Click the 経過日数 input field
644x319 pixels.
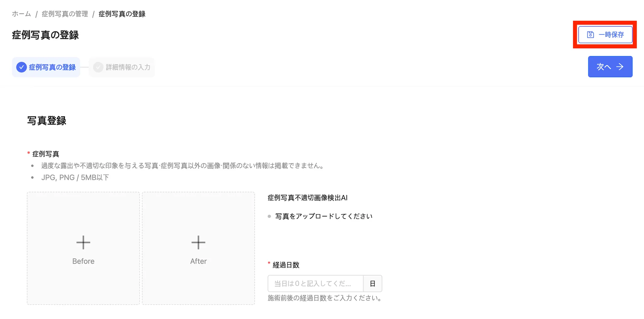click(x=315, y=283)
